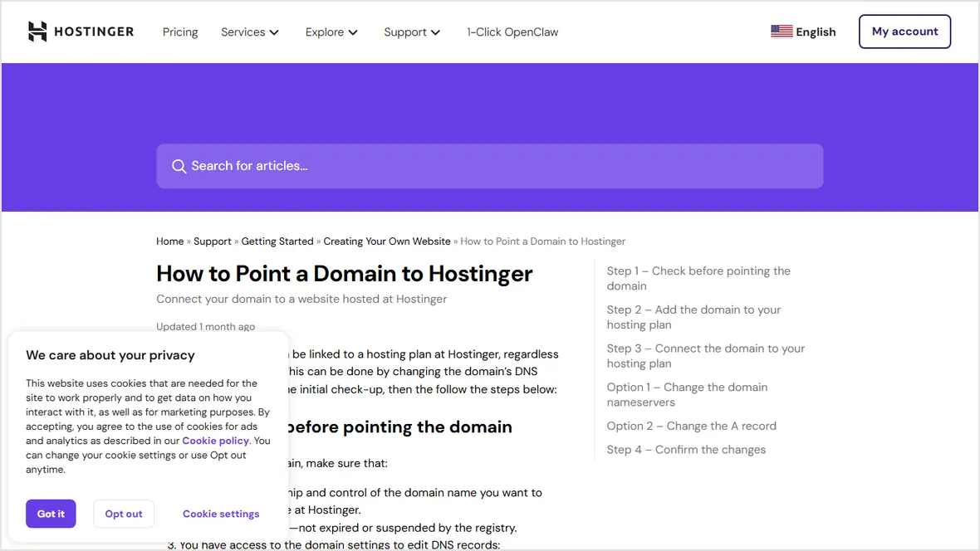980x551 pixels.
Task: Open the 1-Click OpenClaw page
Action: pos(512,32)
